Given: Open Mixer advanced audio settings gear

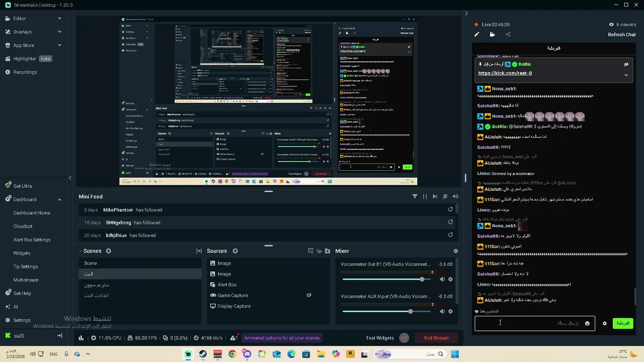Looking at the screenshot, I should (x=456, y=251).
